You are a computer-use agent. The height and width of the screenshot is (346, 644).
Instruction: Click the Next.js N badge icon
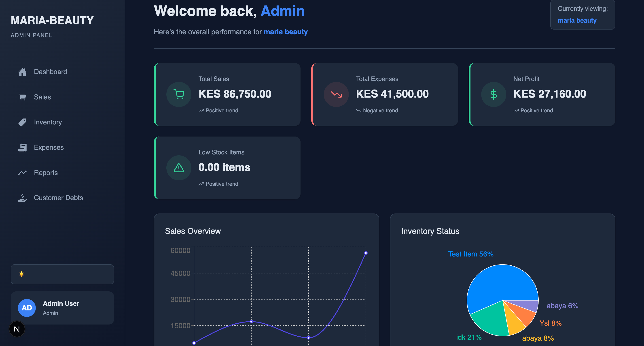pos(17,329)
